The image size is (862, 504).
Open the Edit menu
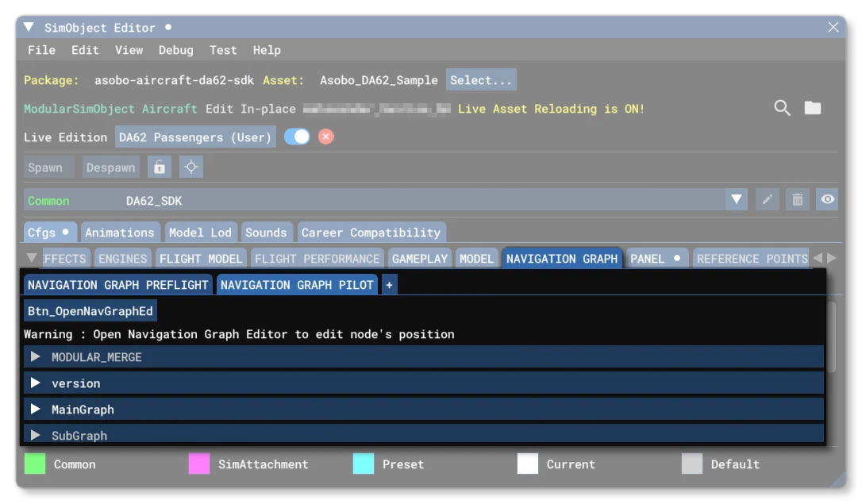[x=85, y=50]
